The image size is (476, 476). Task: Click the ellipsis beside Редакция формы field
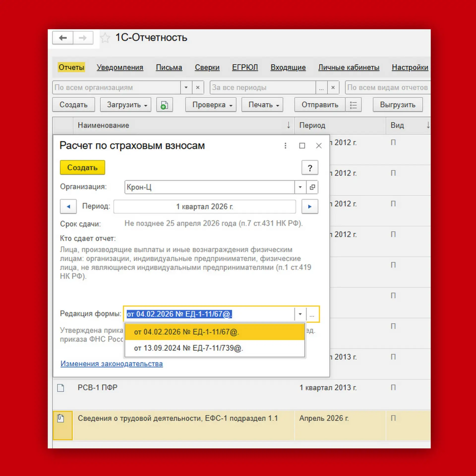[x=312, y=314]
